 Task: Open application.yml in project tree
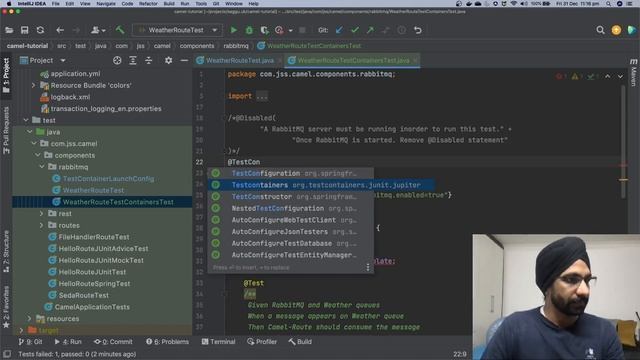click(75, 73)
